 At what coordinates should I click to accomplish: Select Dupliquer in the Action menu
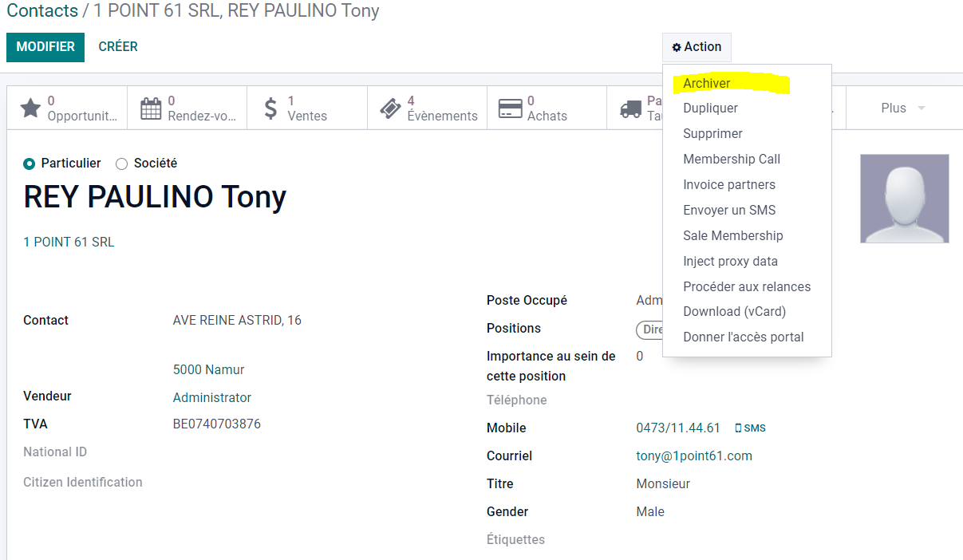(x=710, y=108)
